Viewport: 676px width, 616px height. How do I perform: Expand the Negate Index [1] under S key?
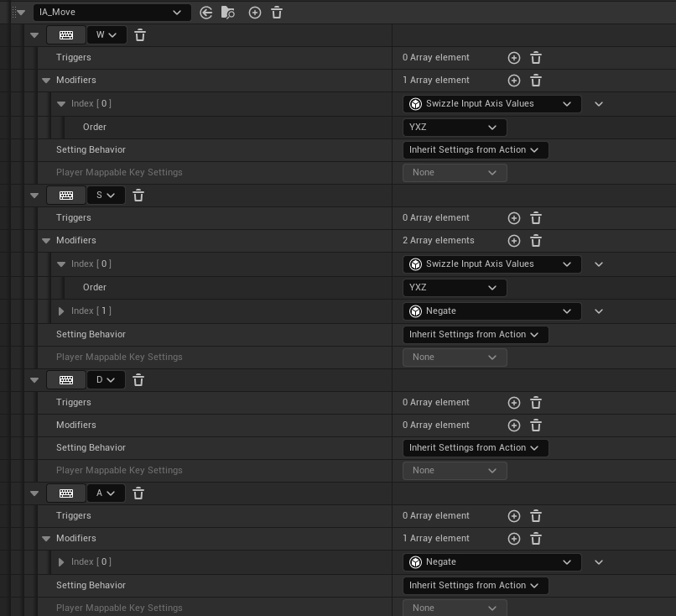(x=60, y=311)
